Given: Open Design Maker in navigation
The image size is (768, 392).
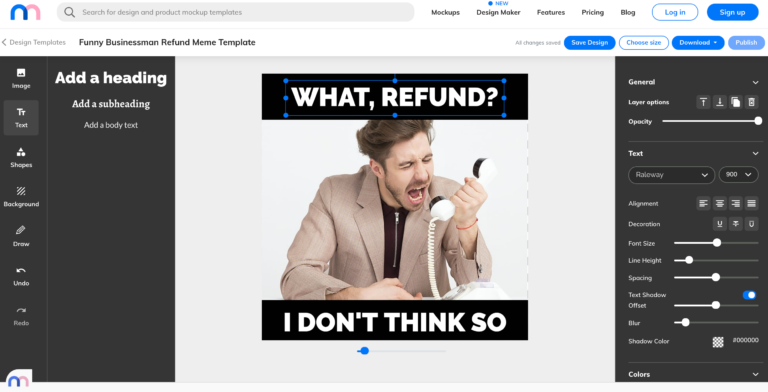Looking at the screenshot, I should tap(498, 13).
